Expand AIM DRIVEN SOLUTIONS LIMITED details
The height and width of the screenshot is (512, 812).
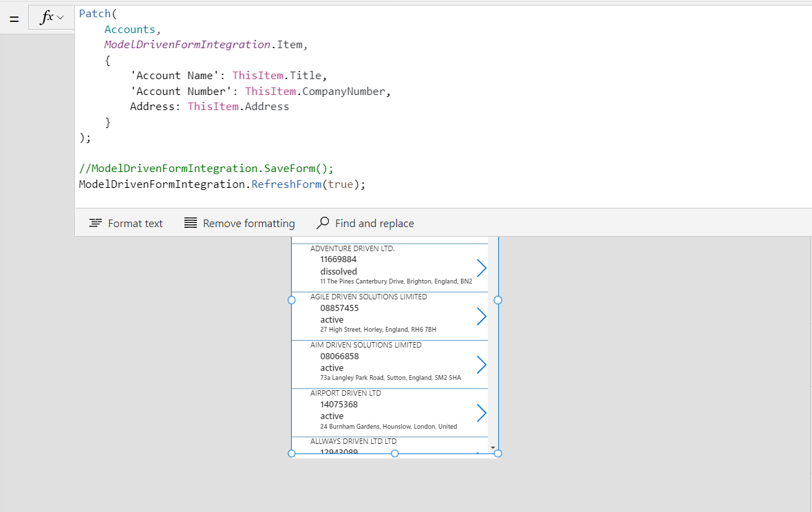coord(481,364)
